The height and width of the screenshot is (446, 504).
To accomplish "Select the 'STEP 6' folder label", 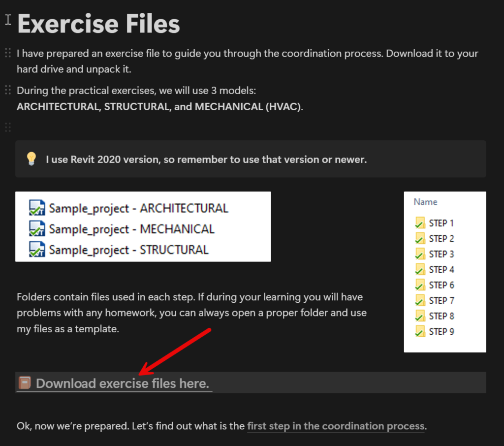I will pyautogui.click(x=441, y=285).
